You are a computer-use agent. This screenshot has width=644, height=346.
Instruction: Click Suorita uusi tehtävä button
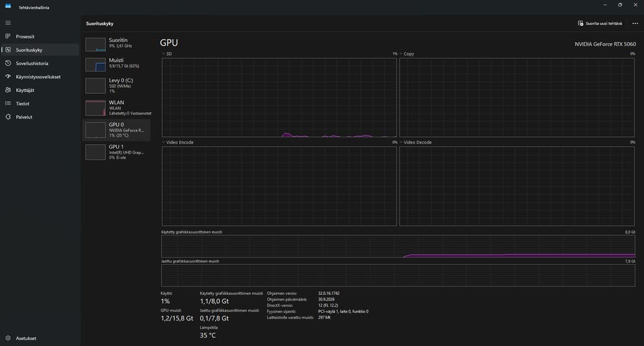click(600, 23)
